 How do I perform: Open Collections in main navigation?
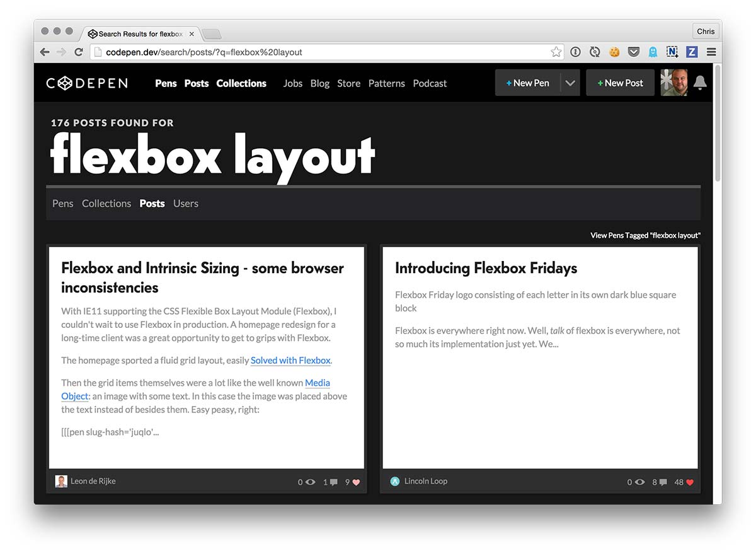pos(241,83)
